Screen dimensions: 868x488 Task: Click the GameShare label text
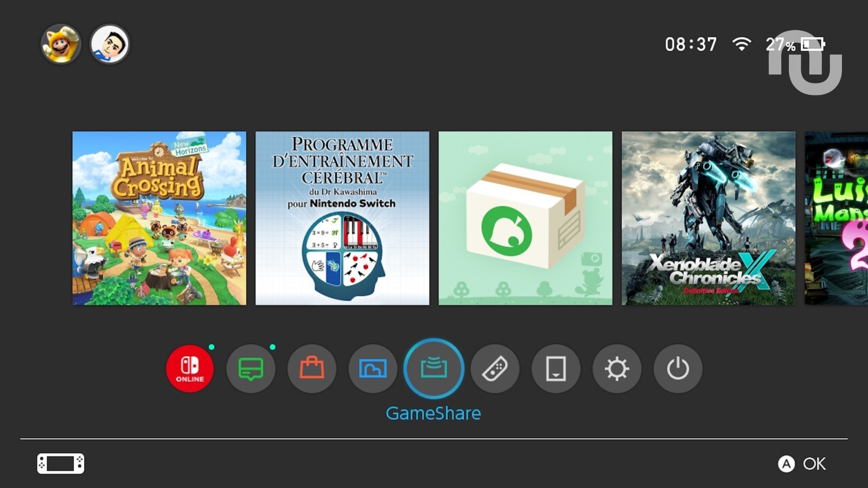[433, 413]
